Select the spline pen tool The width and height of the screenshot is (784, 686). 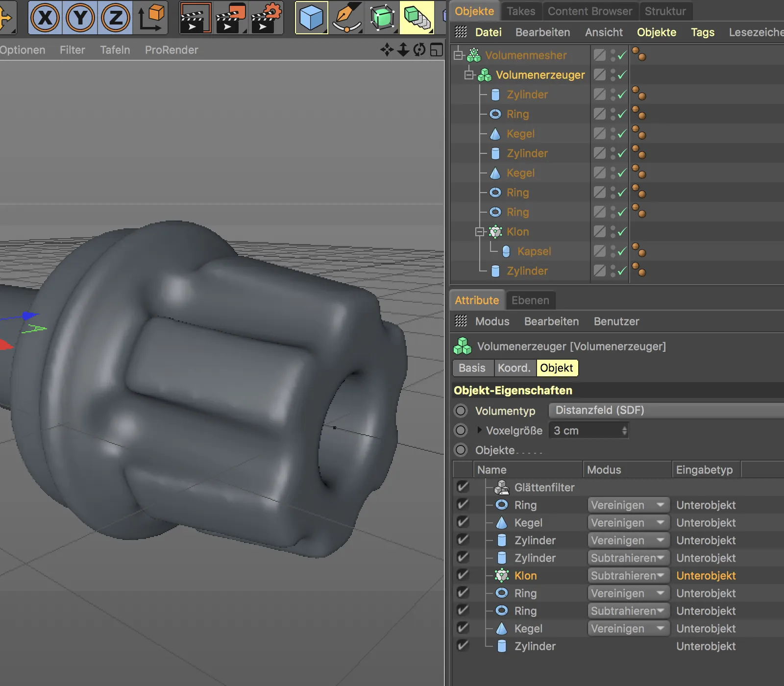347,18
